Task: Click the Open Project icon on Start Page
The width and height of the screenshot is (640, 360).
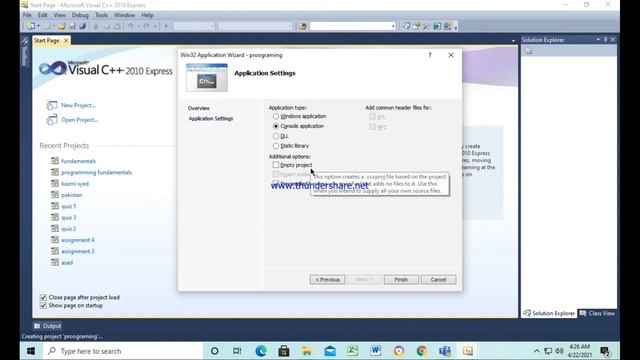Action: (x=52, y=120)
